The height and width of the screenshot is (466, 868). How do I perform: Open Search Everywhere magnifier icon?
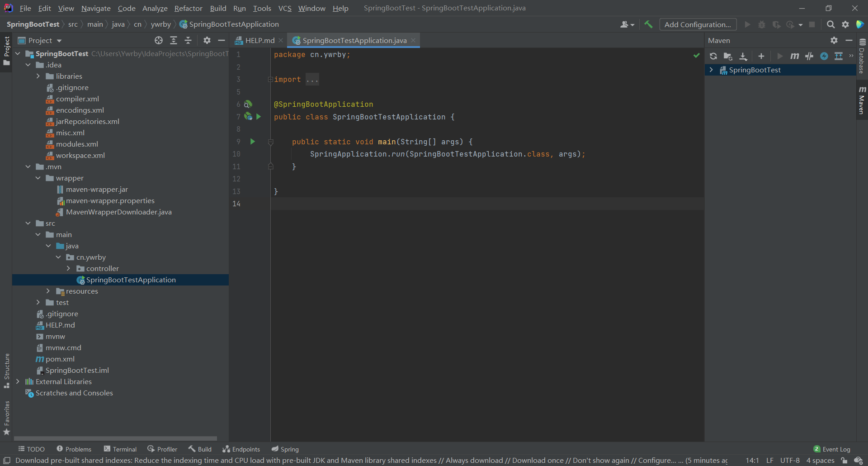click(x=830, y=24)
